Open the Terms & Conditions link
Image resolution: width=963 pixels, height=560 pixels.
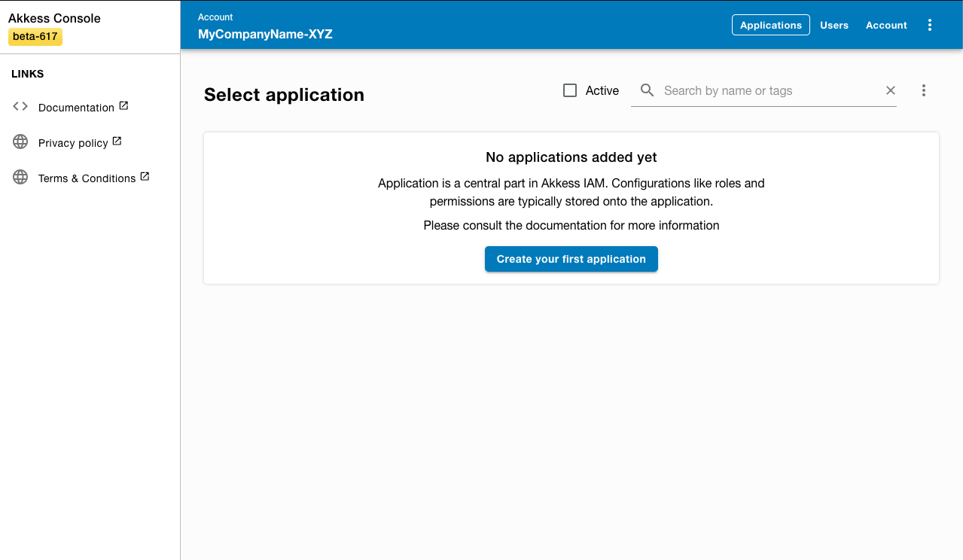(87, 178)
